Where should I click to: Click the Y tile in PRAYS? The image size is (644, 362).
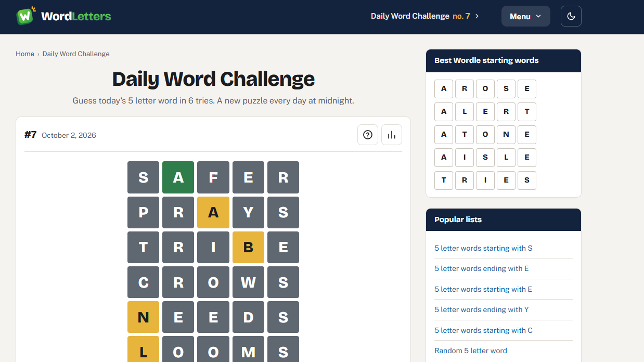pyautogui.click(x=248, y=212)
